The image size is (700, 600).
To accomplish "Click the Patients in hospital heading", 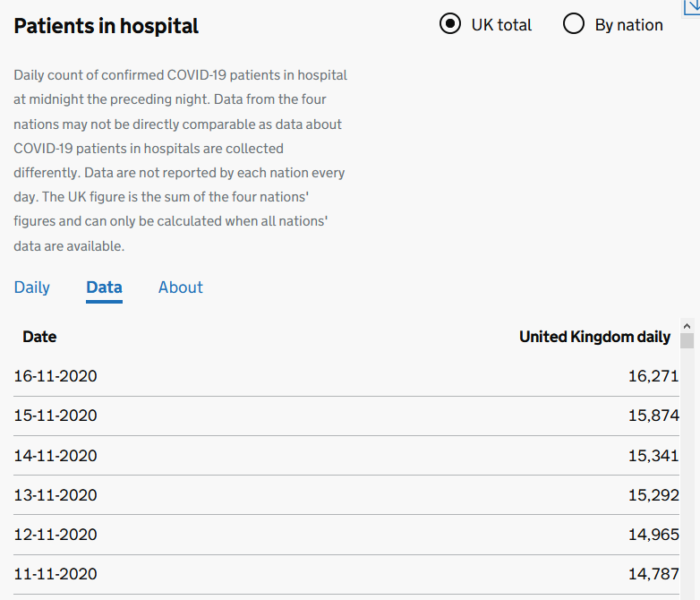I will pos(106,26).
